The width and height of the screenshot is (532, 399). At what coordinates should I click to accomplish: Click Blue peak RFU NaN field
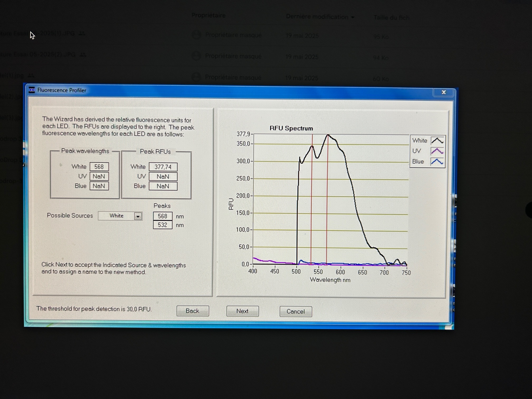tap(163, 186)
